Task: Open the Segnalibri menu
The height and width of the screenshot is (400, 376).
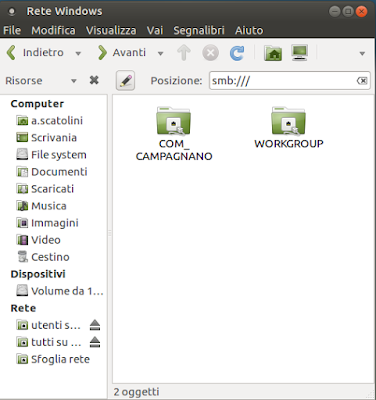Action: (x=199, y=30)
